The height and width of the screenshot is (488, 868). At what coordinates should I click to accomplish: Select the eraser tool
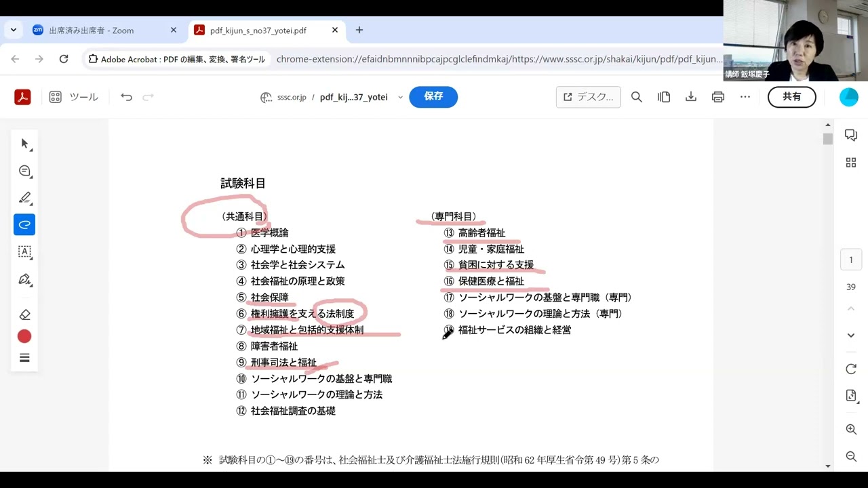coord(24,314)
